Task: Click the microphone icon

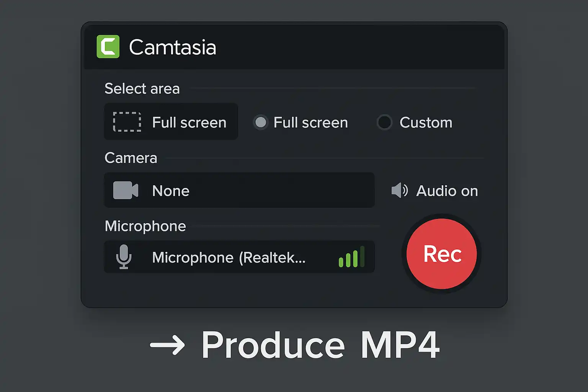Action: (x=124, y=257)
